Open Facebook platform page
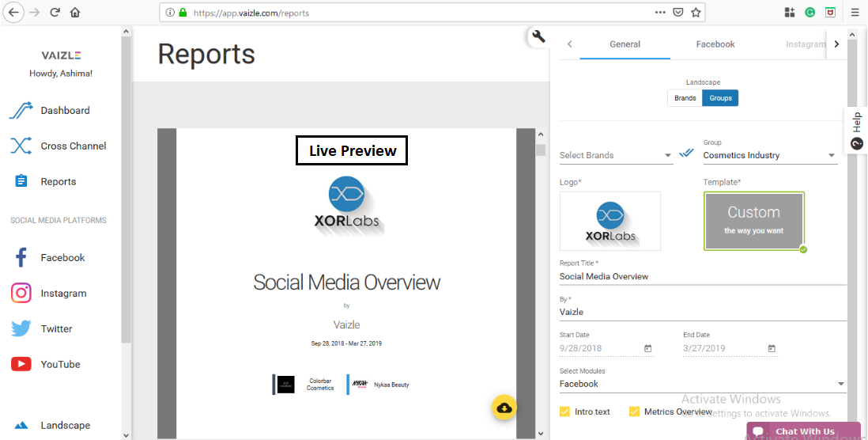The image size is (868, 440). pyautogui.click(x=49, y=258)
